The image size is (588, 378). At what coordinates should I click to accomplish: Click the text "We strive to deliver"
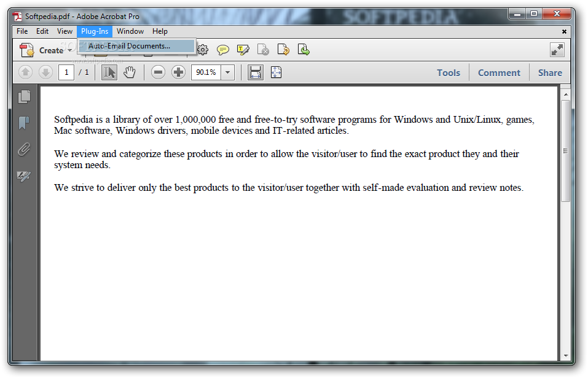pos(95,188)
